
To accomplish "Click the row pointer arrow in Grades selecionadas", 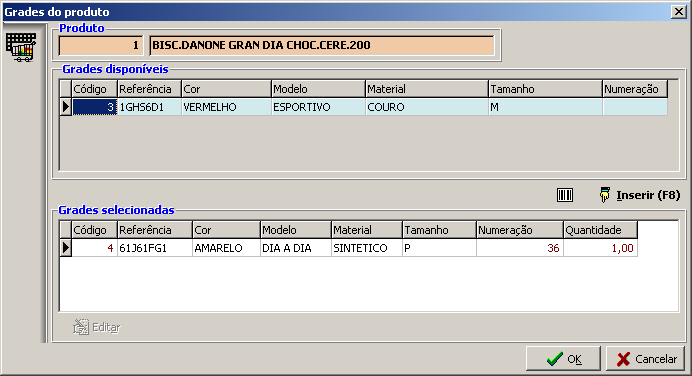I will (x=66, y=248).
